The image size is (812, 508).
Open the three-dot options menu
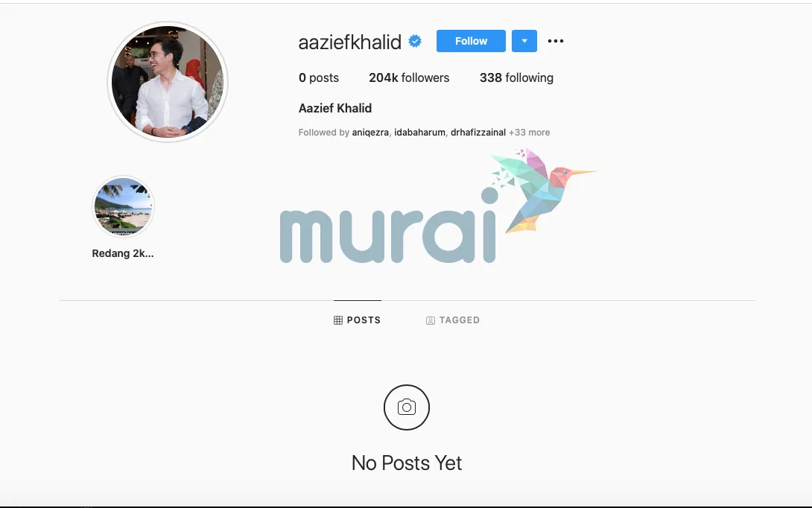point(556,41)
